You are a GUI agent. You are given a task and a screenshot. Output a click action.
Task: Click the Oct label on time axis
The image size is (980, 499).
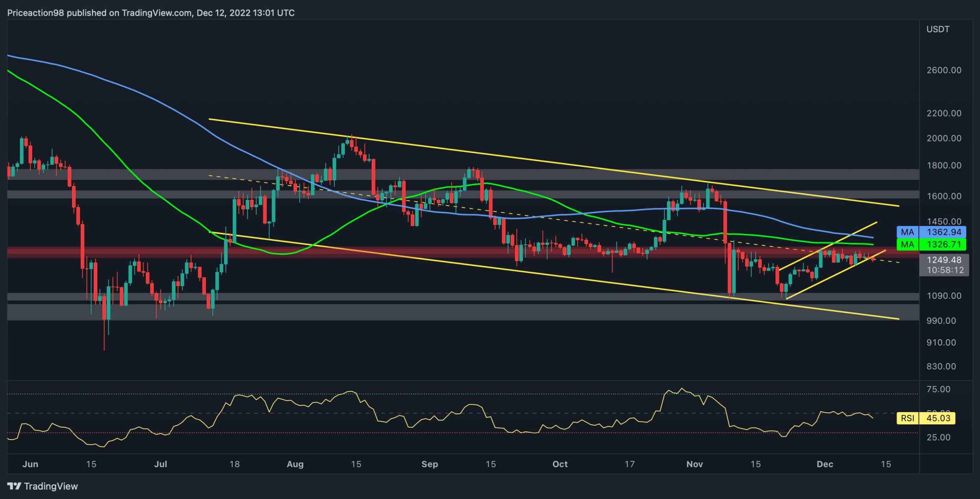pyautogui.click(x=560, y=464)
